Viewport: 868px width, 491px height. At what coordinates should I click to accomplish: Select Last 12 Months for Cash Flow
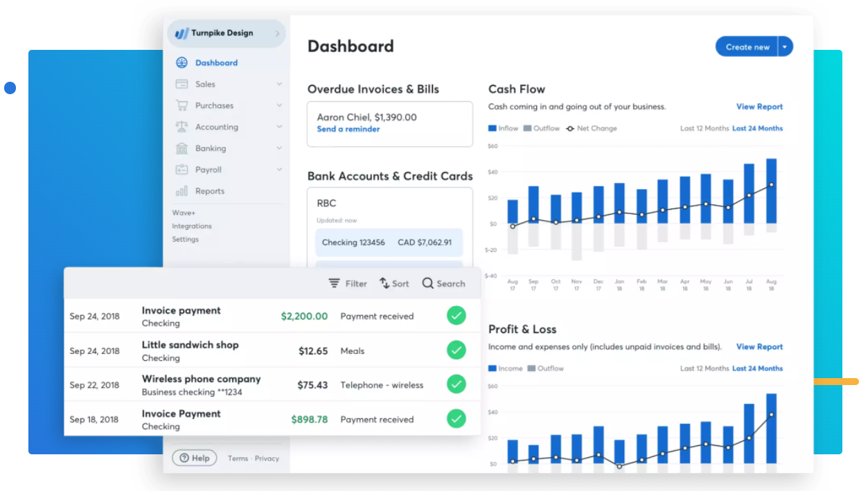point(705,128)
